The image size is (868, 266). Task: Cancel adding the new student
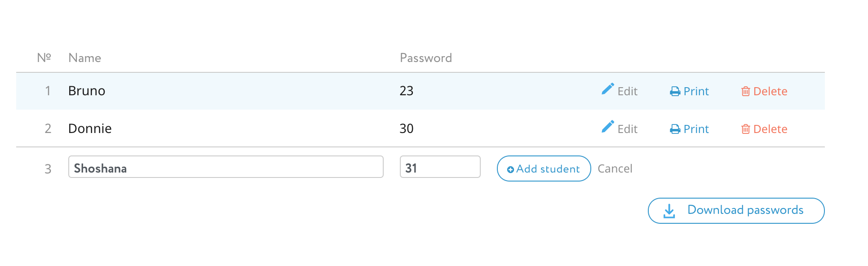point(615,168)
